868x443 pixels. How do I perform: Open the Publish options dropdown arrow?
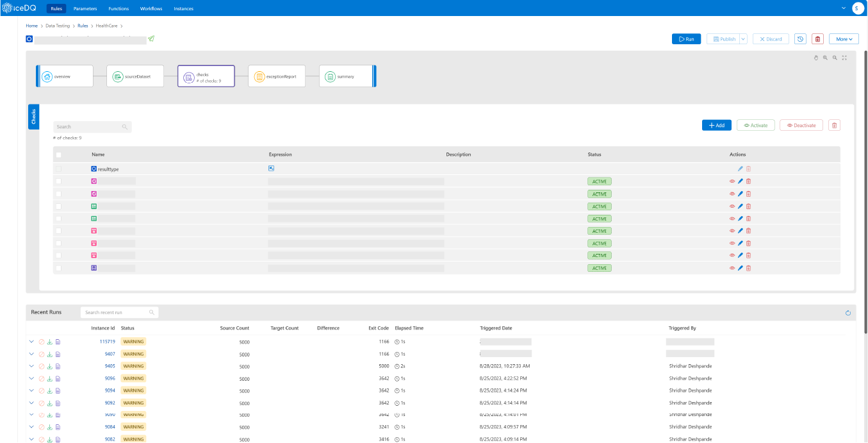[x=744, y=38]
